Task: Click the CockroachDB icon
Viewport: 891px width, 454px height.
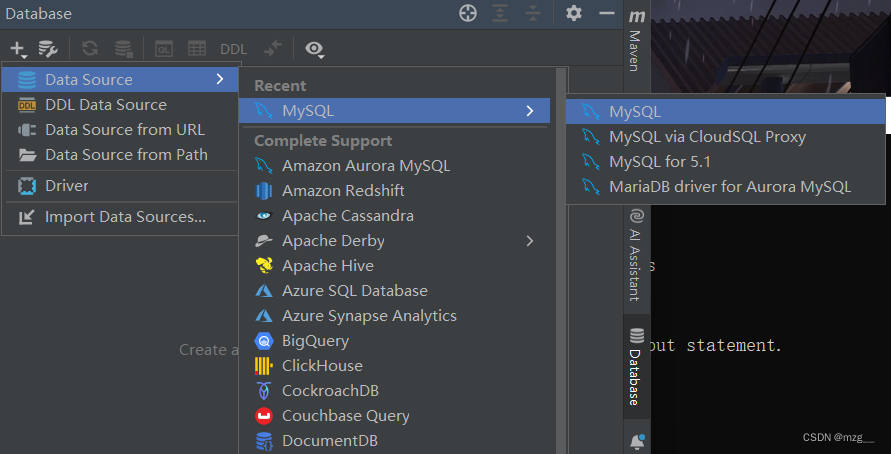Action: click(264, 391)
